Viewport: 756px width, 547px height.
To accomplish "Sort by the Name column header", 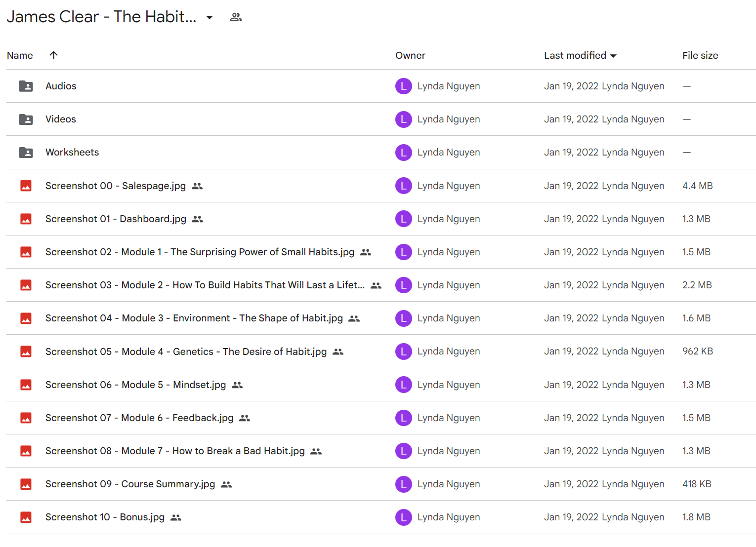I will [x=20, y=55].
